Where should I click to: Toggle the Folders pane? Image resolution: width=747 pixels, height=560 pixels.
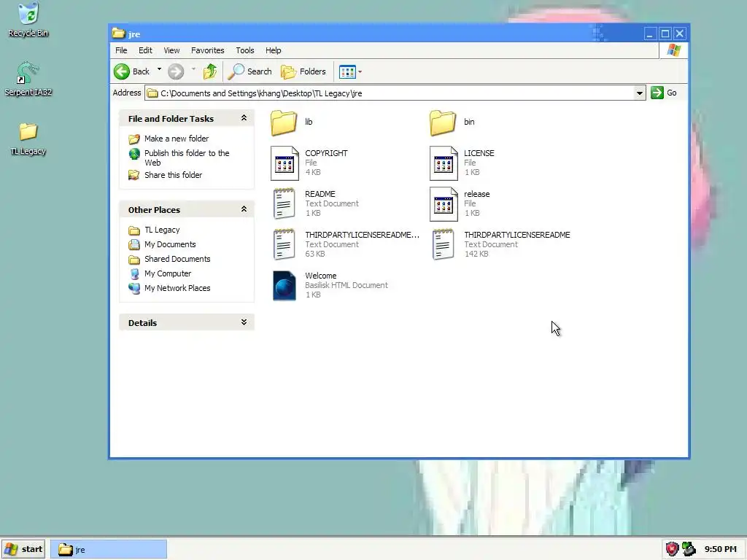click(303, 71)
